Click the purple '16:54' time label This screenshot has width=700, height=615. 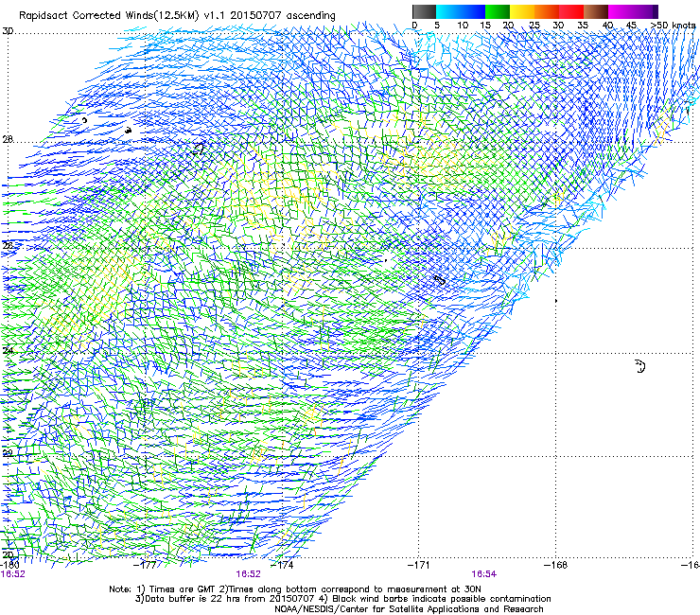point(484,574)
